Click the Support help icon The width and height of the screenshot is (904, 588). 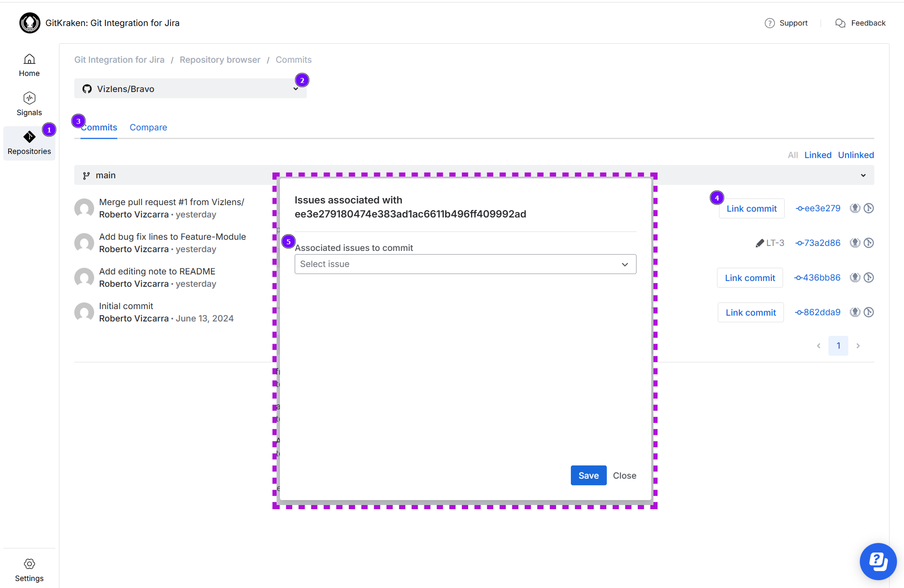click(769, 23)
